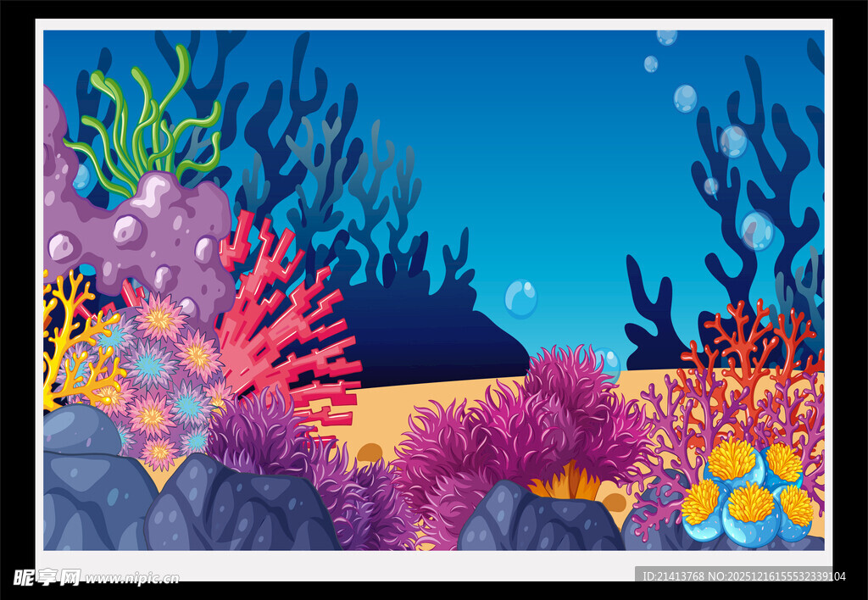Open the www.nipic.cn watermark link

131,578
